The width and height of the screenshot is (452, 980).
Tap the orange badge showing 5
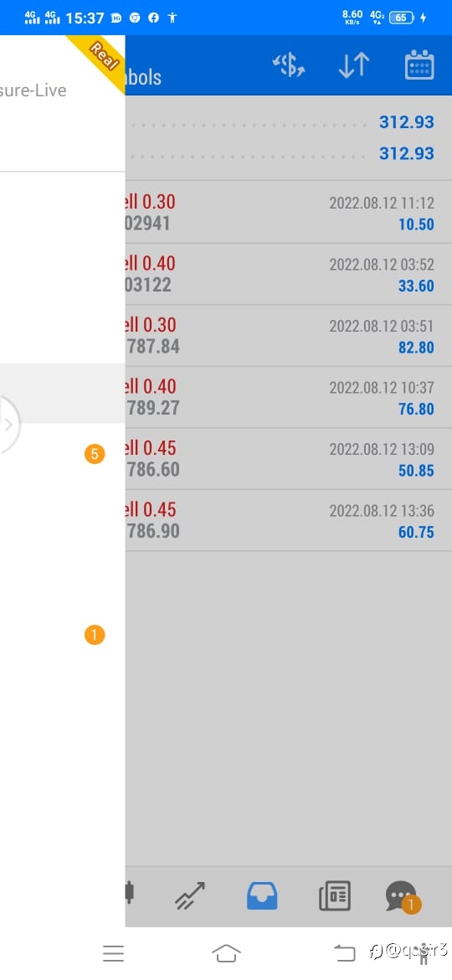(95, 454)
